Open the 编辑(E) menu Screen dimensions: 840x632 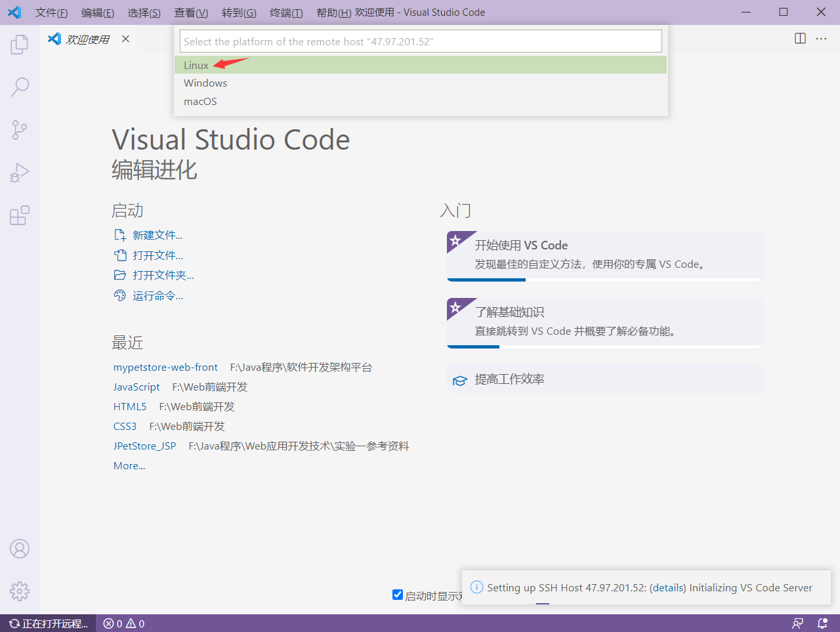point(98,12)
